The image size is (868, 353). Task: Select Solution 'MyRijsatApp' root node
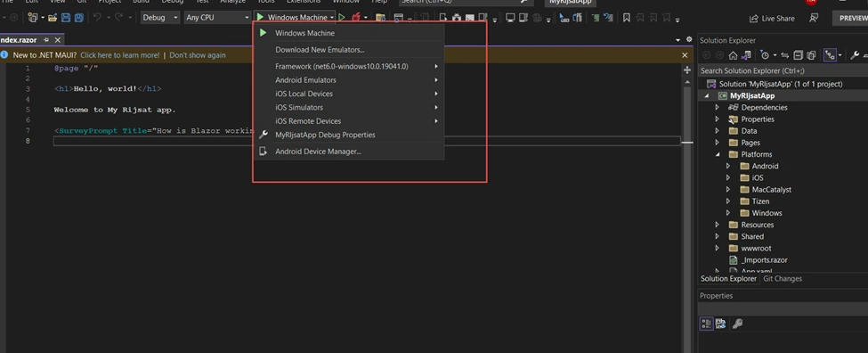pos(775,84)
